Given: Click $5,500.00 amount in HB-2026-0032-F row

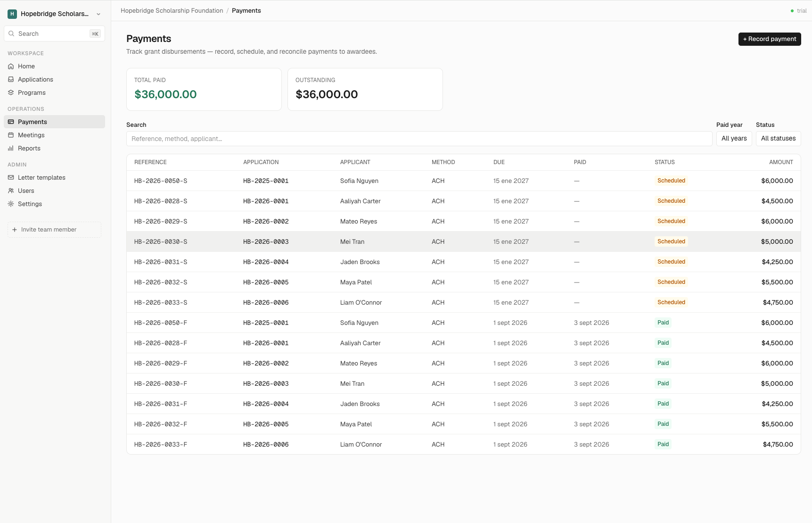Looking at the screenshot, I should pos(777,424).
